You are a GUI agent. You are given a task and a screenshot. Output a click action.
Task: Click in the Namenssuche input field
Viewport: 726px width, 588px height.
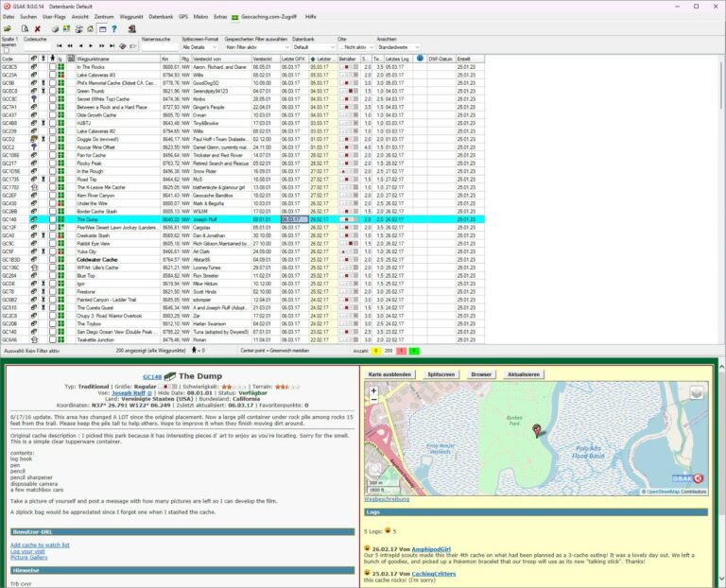pyautogui.click(x=159, y=47)
